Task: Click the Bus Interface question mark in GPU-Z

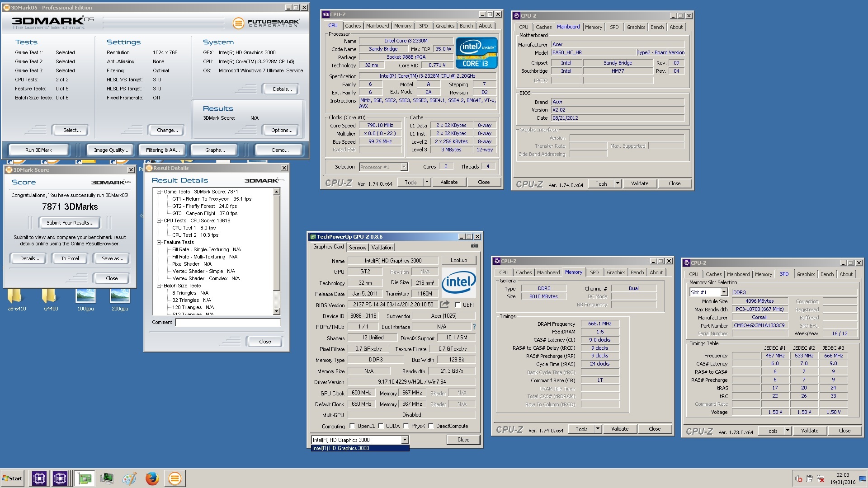Action: click(x=474, y=327)
